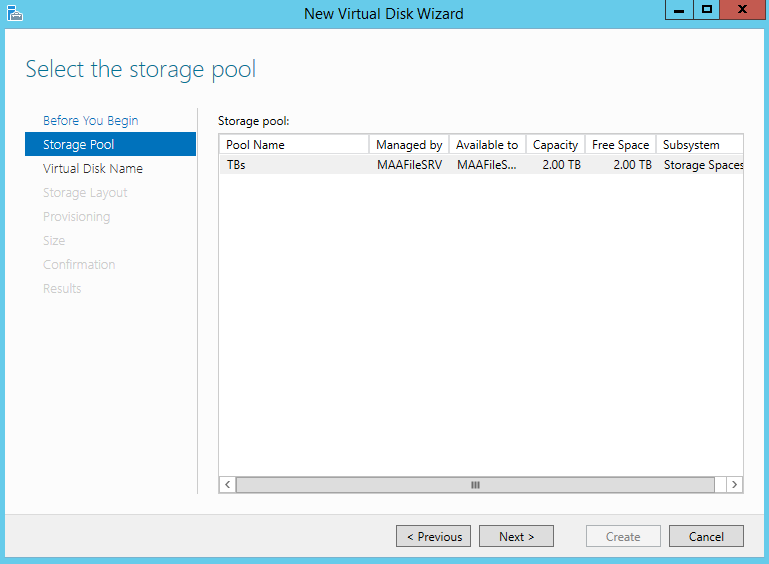Cancel the wizard
Image resolution: width=769 pixels, height=564 pixels.
[706, 537]
